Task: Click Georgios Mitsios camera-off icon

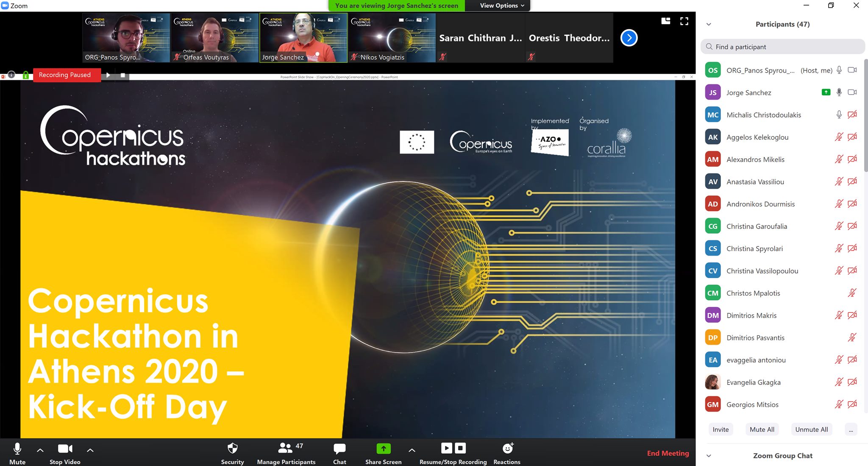Action: (852, 404)
